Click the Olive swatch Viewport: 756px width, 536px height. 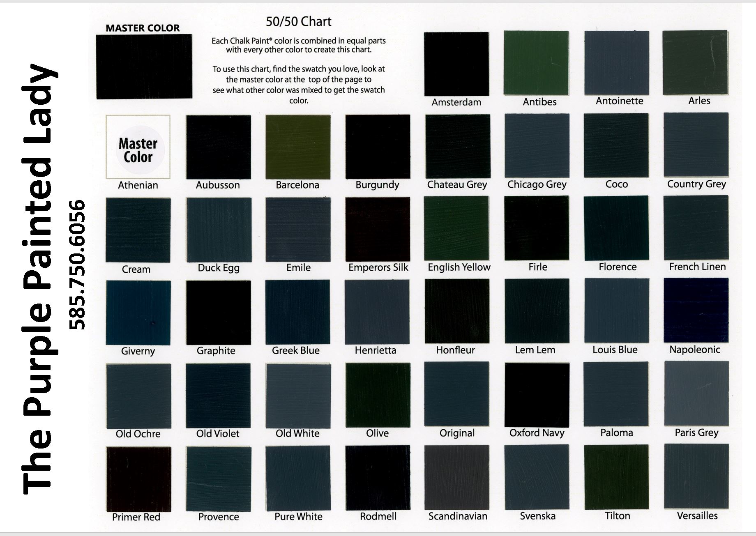[x=378, y=395]
